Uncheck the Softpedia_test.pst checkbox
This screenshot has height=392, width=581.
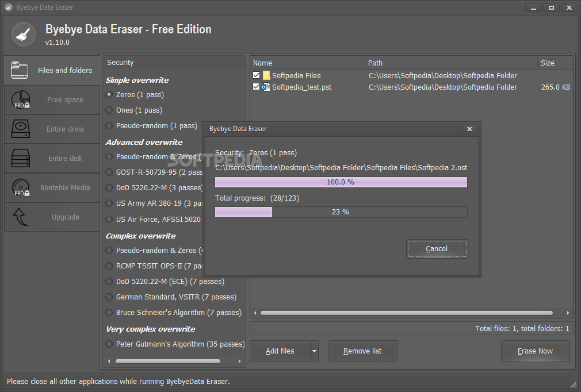click(256, 87)
